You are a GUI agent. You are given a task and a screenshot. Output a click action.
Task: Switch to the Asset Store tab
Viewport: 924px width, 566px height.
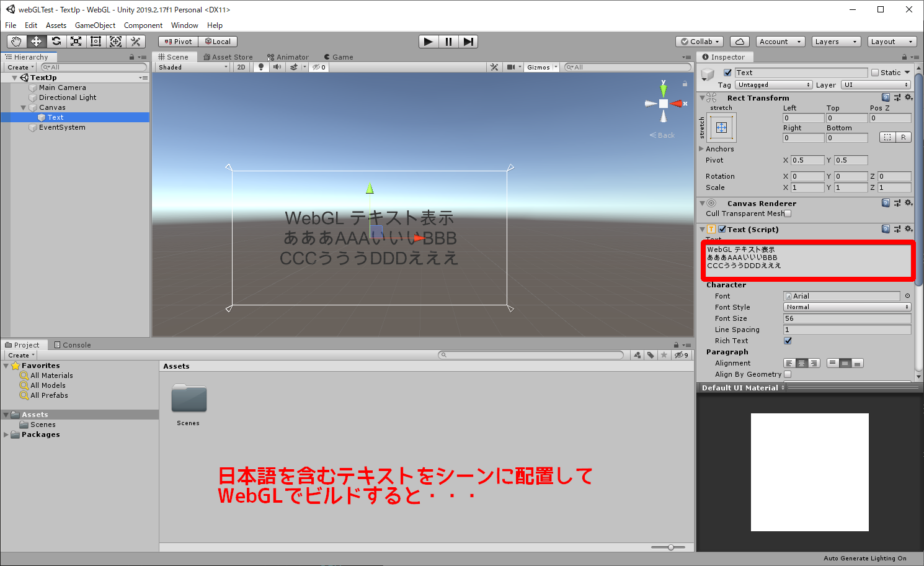coord(228,56)
